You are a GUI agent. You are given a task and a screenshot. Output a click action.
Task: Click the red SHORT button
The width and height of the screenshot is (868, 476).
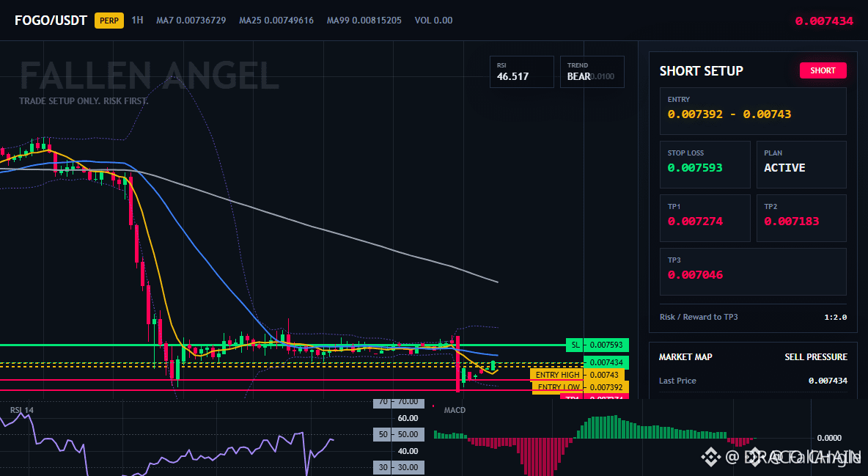pos(823,70)
